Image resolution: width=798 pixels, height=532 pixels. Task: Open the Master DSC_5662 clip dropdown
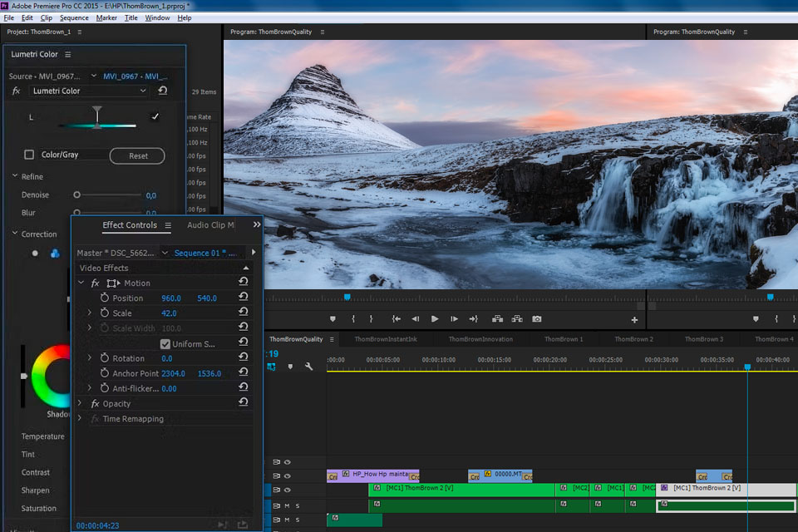(x=165, y=253)
